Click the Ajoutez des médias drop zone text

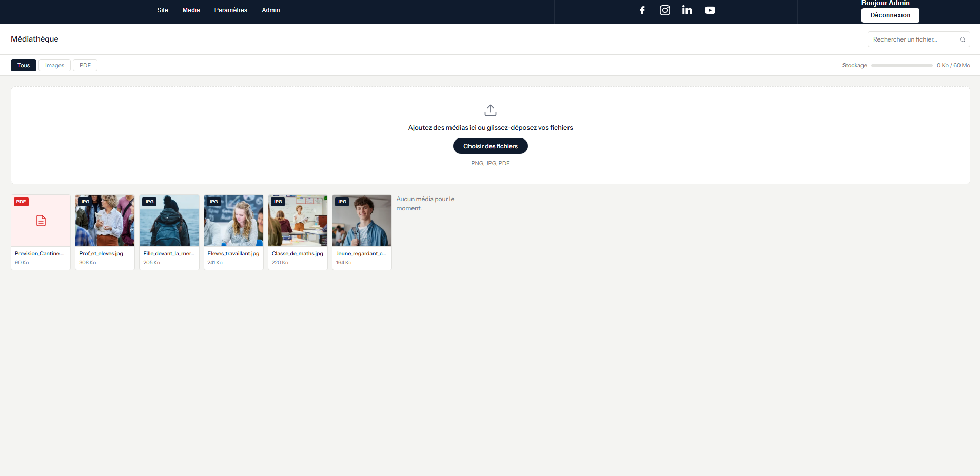coord(491,128)
